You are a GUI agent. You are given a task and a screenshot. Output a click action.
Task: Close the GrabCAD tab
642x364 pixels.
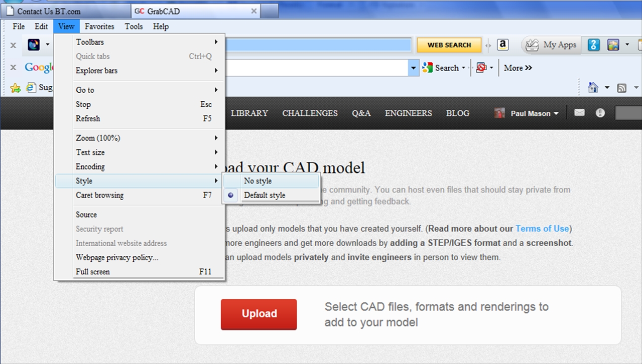[254, 11]
